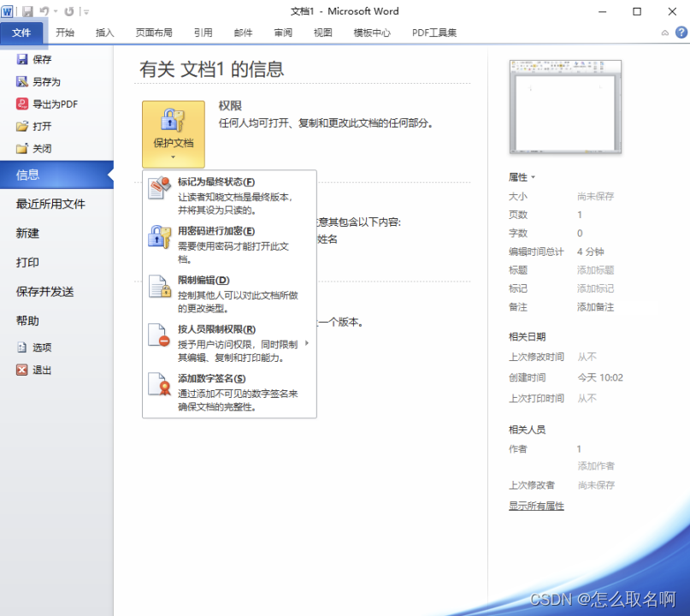Image resolution: width=690 pixels, height=616 pixels.
Task: Click the blue help question mark icon
Action: 681,33
